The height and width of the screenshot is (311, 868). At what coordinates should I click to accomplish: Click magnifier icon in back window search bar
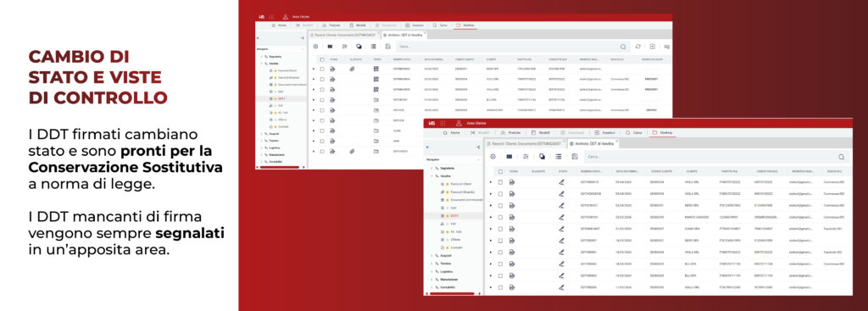(623, 47)
